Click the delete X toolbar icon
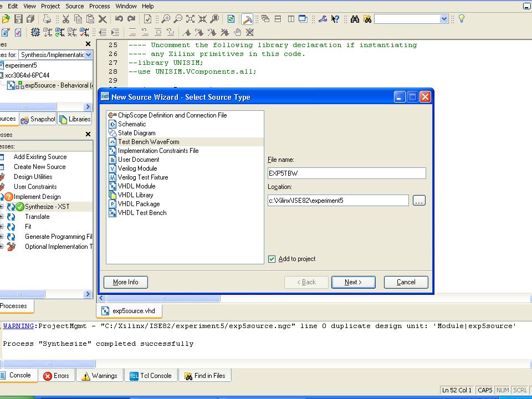The image size is (532, 399). point(102,19)
